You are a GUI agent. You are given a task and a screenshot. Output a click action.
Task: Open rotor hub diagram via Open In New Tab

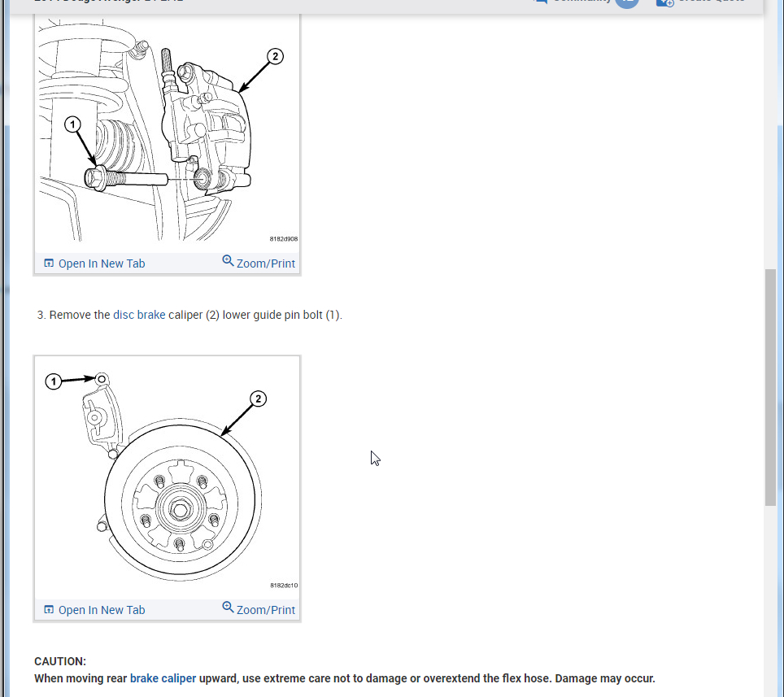pos(102,610)
